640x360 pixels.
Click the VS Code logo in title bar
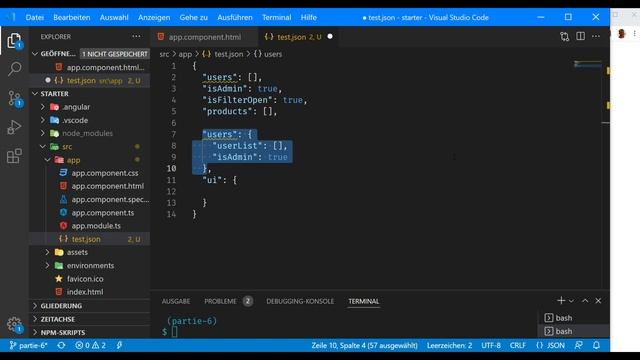(x=11, y=17)
